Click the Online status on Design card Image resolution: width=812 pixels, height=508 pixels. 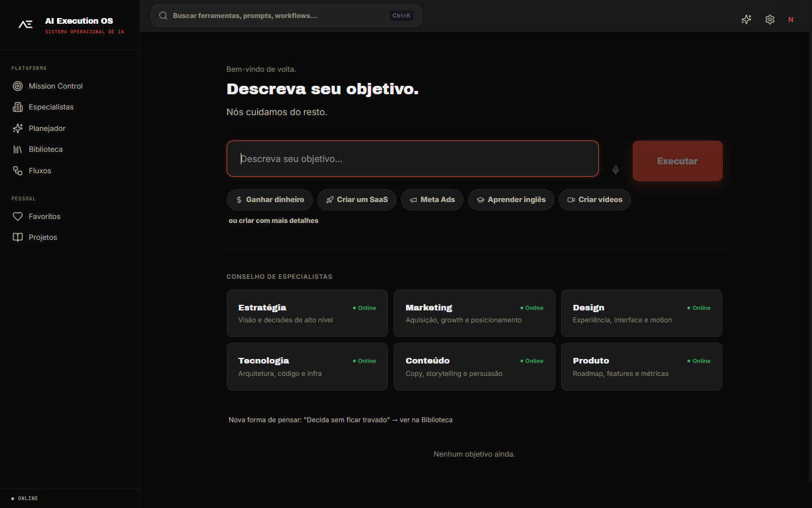pyautogui.click(x=699, y=308)
